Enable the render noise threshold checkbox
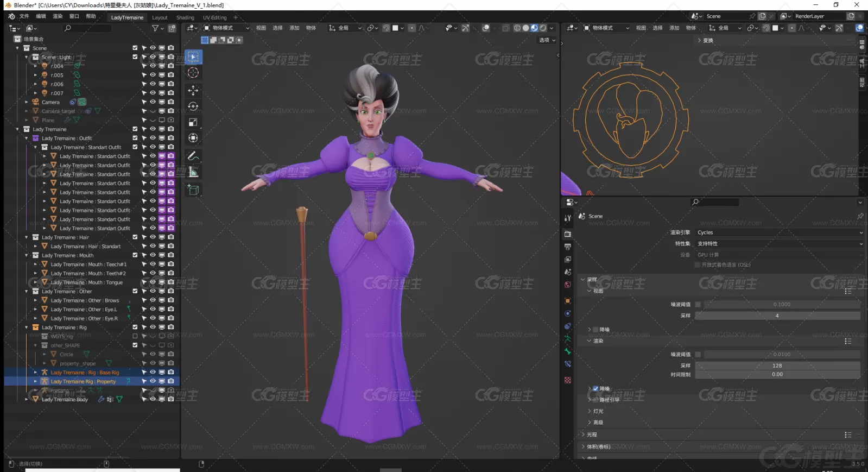868x472 pixels. coord(698,355)
